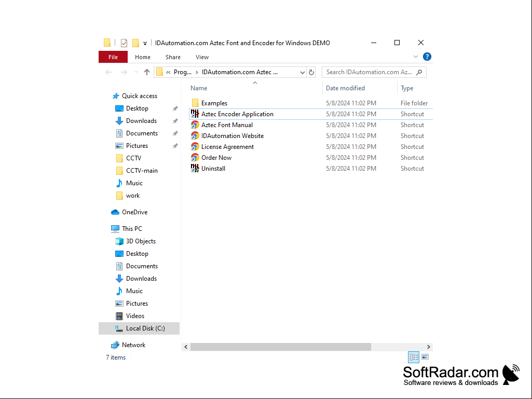Select the Uninstall shortcut icon
Viewport: 532px width, 399px height.
coord(195,168)
